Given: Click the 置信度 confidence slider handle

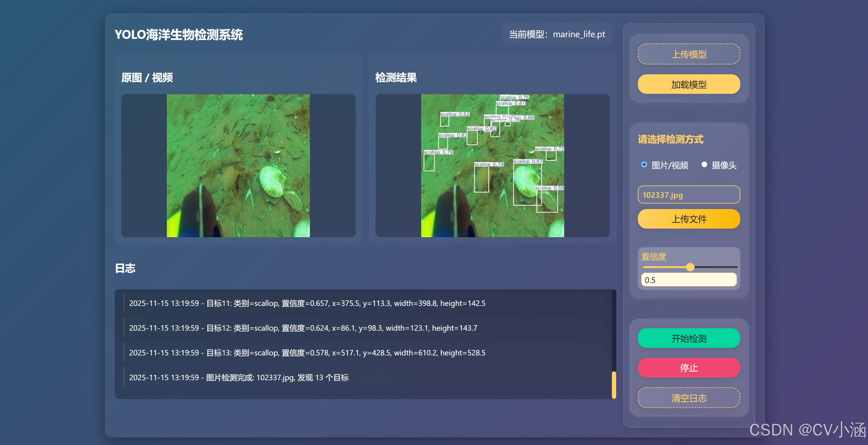Looking at the screenshot, I should pos(690,267).
